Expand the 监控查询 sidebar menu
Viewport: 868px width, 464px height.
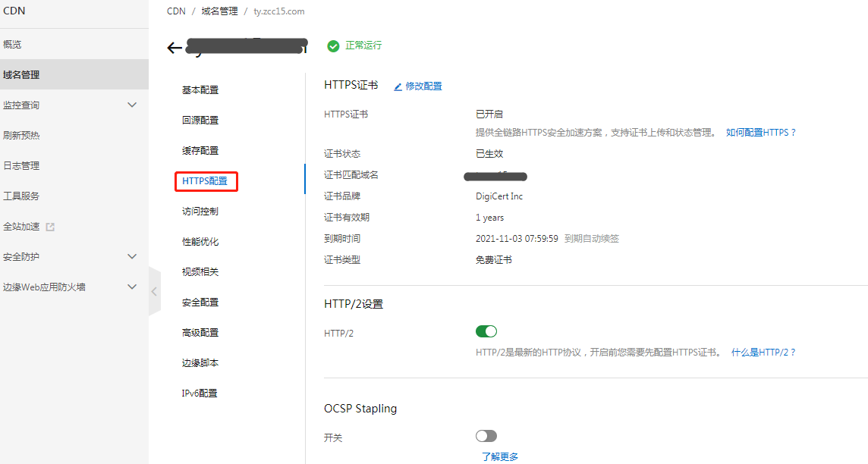click(x=131, y=105)
